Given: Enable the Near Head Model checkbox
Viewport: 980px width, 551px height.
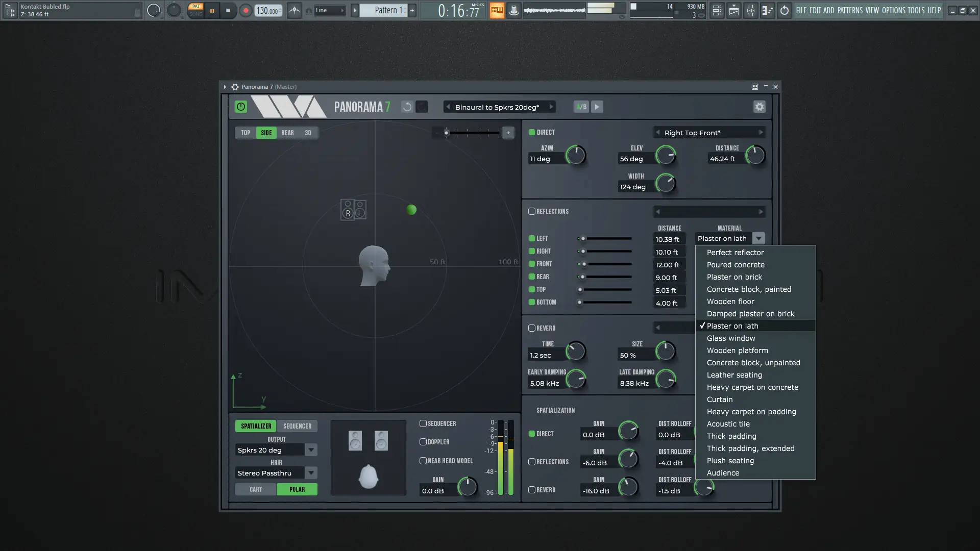Looking at the screenshot, I should click(x=423, y=461).
